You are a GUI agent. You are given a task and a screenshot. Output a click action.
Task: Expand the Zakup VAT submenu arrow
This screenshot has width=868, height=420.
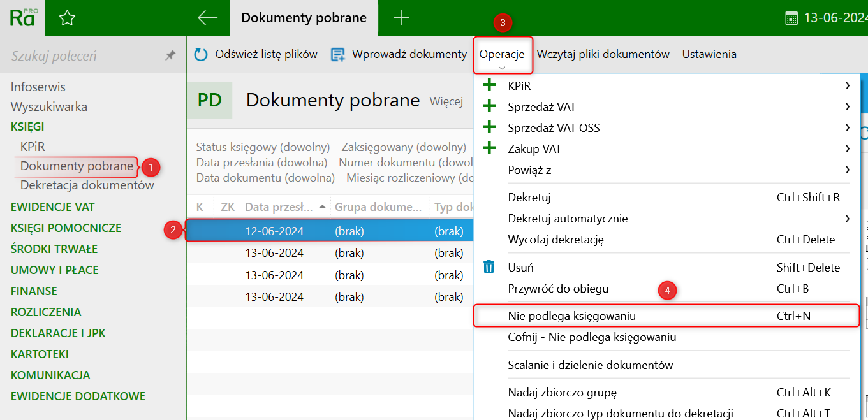tap(848, 148)
